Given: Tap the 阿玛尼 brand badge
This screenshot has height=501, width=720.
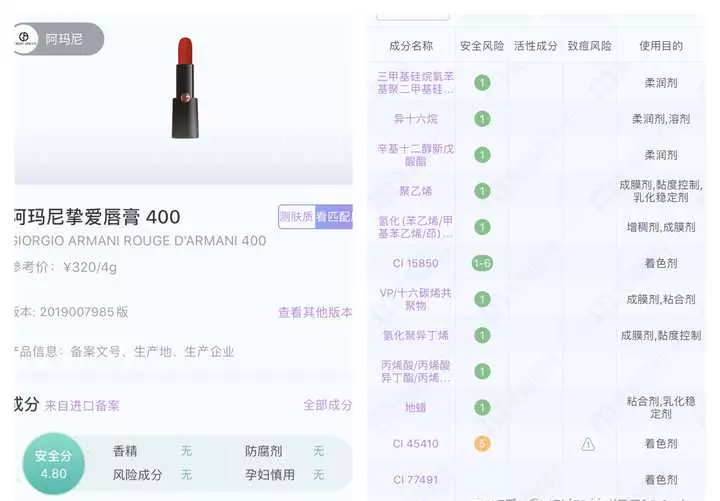Looking at the screenshot, I should click(59, 39).
